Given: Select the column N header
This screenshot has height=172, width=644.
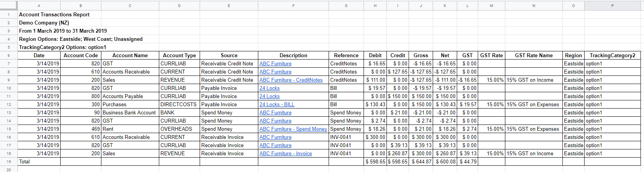Looking at the screenshot, I should 534,5.
